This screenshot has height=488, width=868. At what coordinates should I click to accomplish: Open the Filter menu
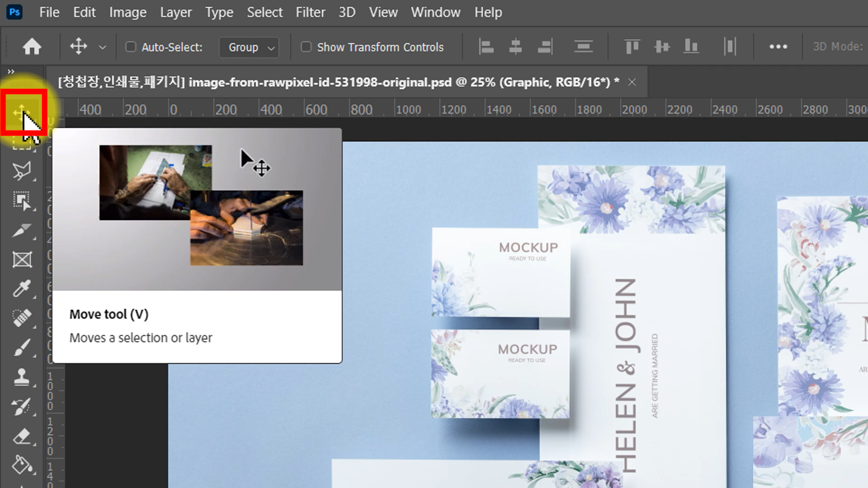tap(310, 12)
